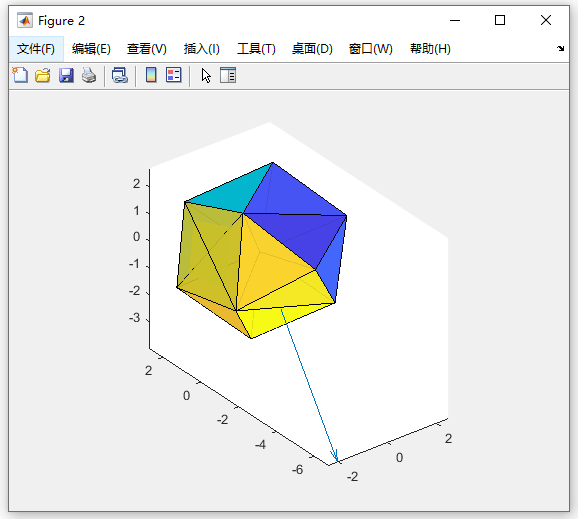Open the Property Inspector icon

point(228,75)
